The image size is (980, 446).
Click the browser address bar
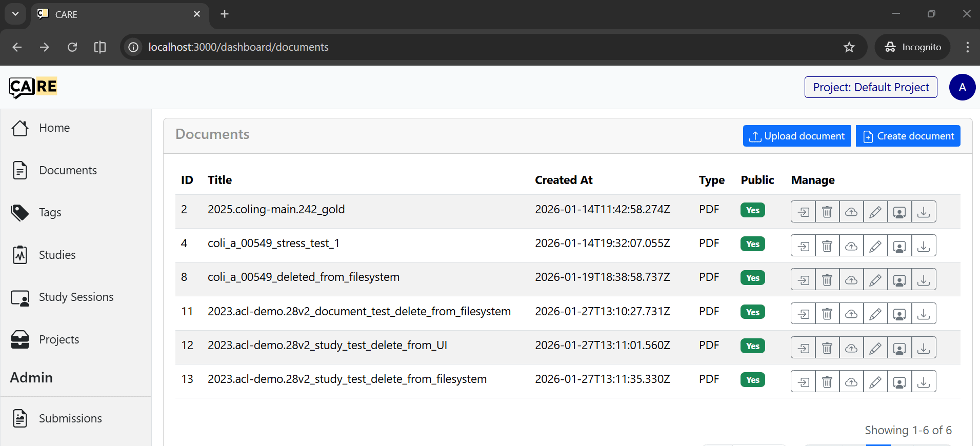(x=462, y=47)
